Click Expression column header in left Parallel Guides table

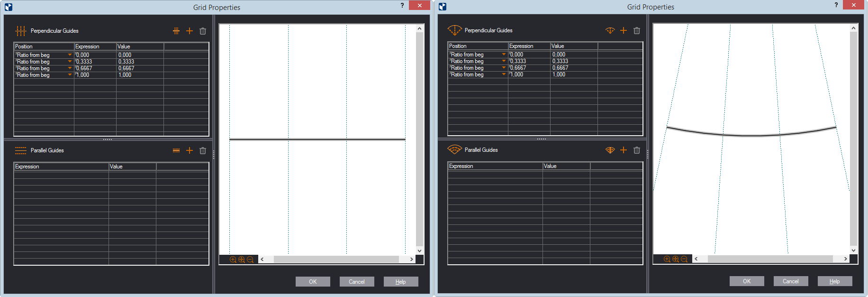[x=61, y=167]
